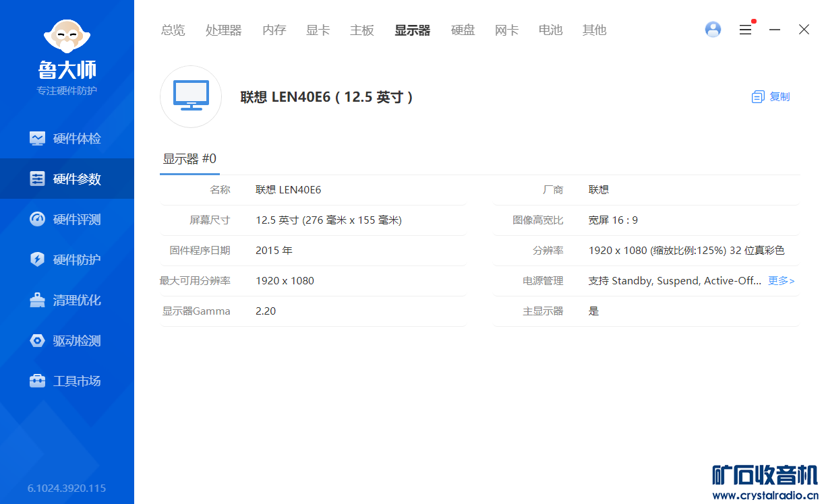Click aspect ratio value 宽屏 16 : 9
This screenshot has width=824, height=504.
pyautogui.click(x=614, y=220)
